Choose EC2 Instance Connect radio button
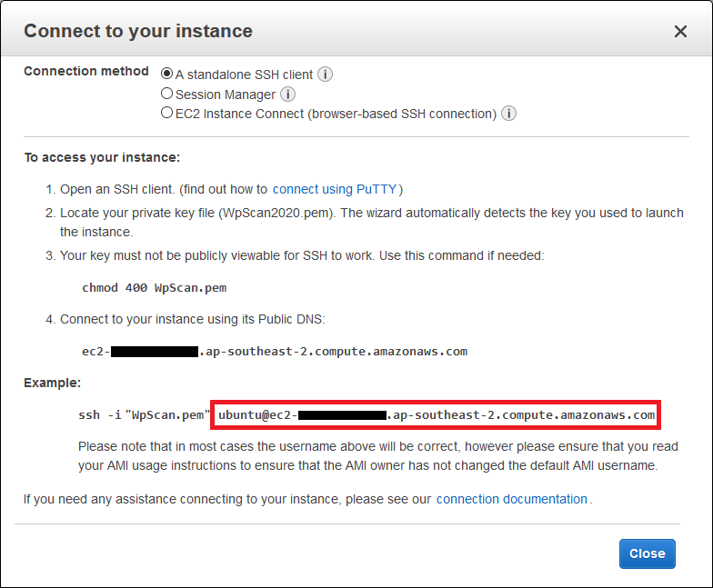Viewport: 713px width, 588px height. 167,113
